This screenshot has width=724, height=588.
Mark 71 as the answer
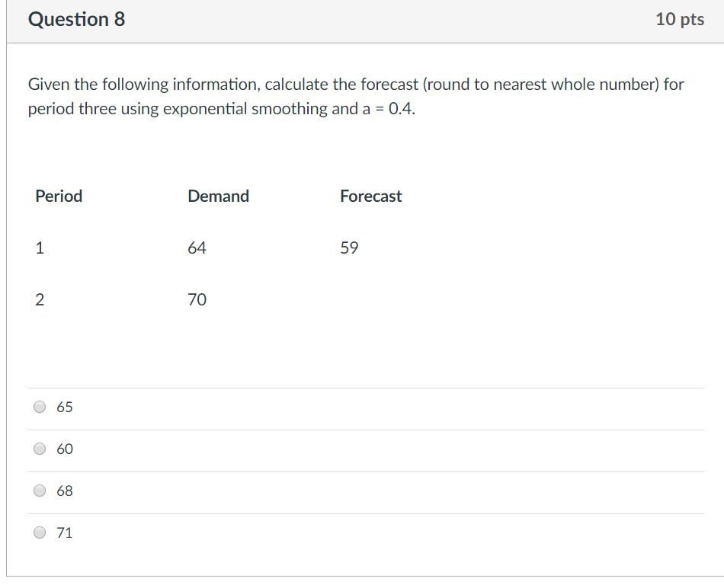point(40,533)
